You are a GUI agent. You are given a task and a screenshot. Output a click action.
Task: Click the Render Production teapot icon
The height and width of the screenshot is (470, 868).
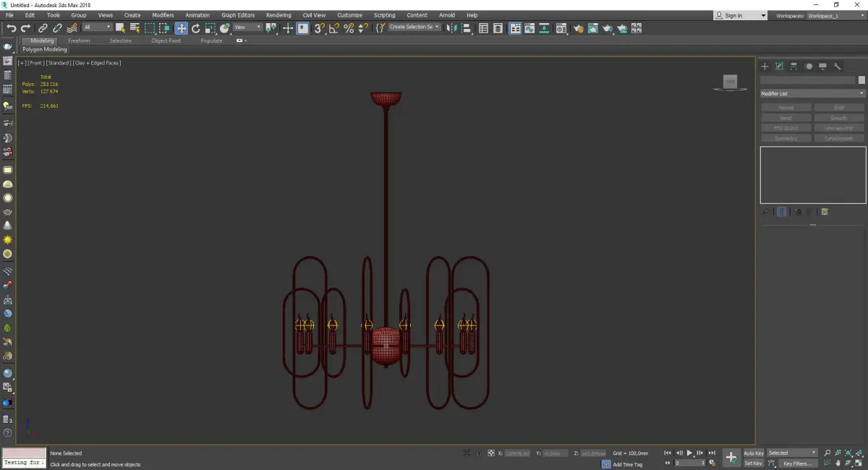pyautogui.click(x=608, y=28)
